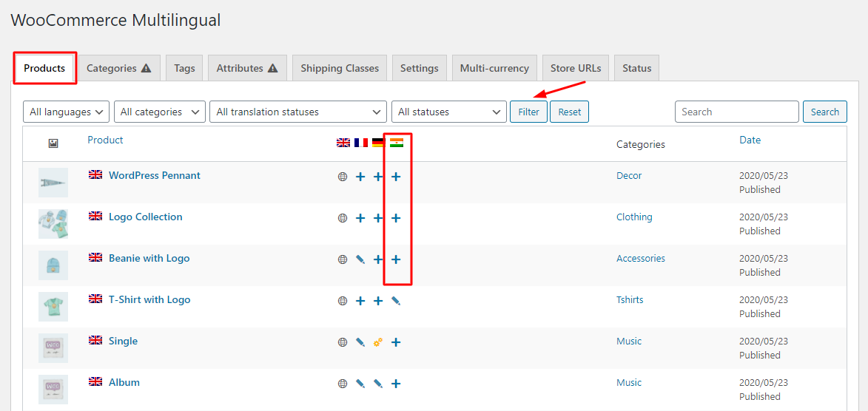Open the Beanie with Logo product
Image resolution: width=868 pixels, height=411 pixels.
click(149, 258)
